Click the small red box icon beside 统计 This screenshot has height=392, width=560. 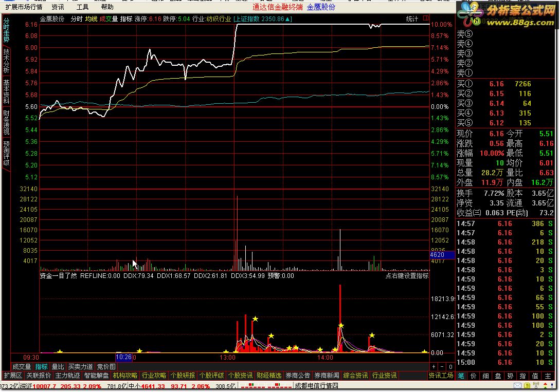(425, 18)
